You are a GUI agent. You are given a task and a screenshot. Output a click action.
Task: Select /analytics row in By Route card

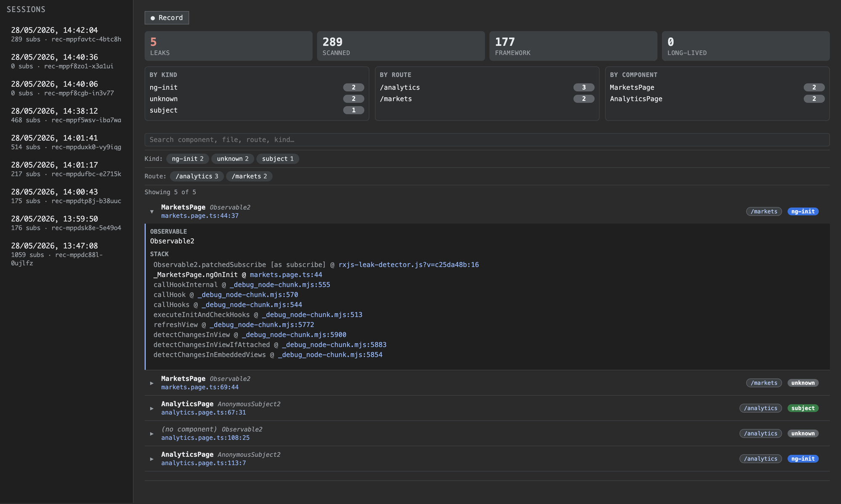click(x=487, y=87)
